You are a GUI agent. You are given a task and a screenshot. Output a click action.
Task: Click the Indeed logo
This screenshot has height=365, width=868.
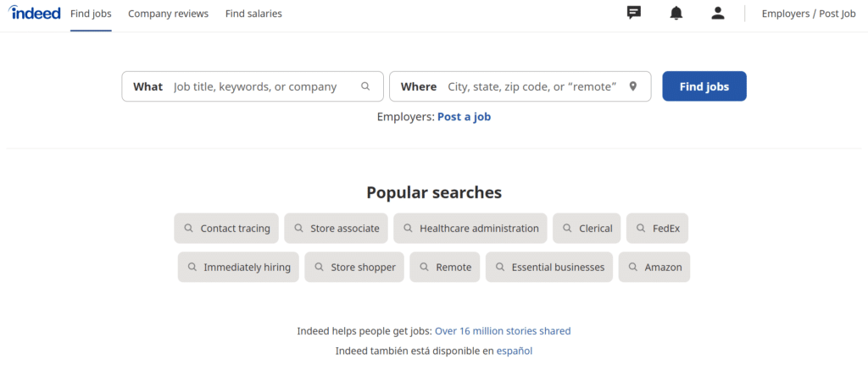[34, 13]
